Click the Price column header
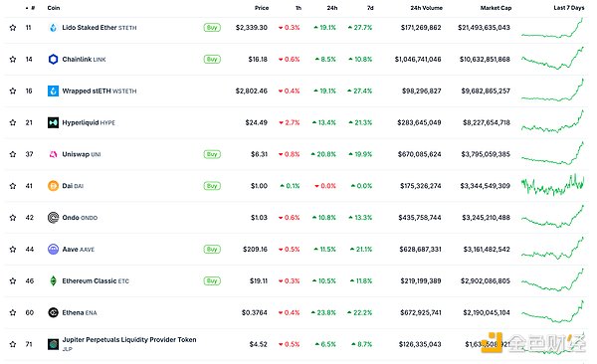 coord(262,8)
